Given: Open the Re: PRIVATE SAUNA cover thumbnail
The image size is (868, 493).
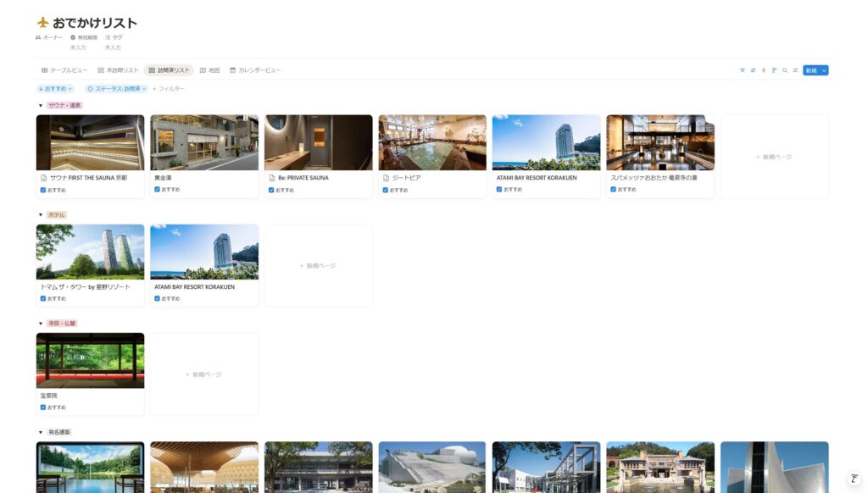Looking at the screenshot, I should point(318,142).
